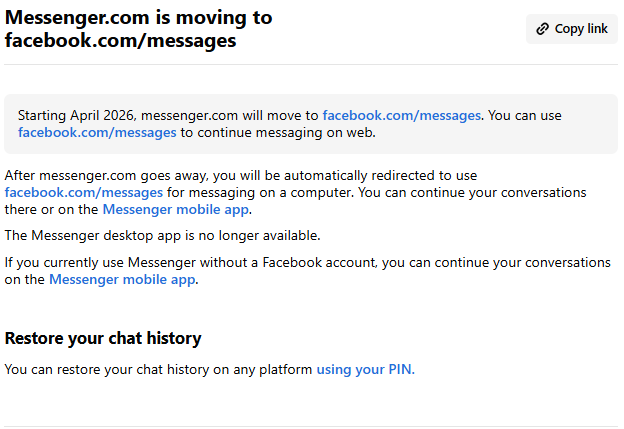This screenshot has width=624, height=429.
Task: Open Messenger mobile app link in last paragraph
Action: (122, 279)
